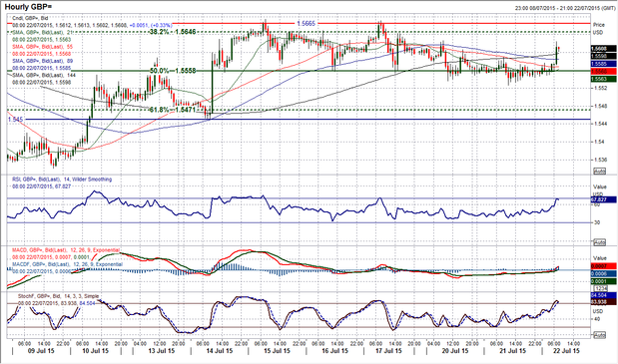This screenshot has height=364, width=618.
Task: Select the RSI Wilder Smoothing legend label
Action: tap(62, 180)
